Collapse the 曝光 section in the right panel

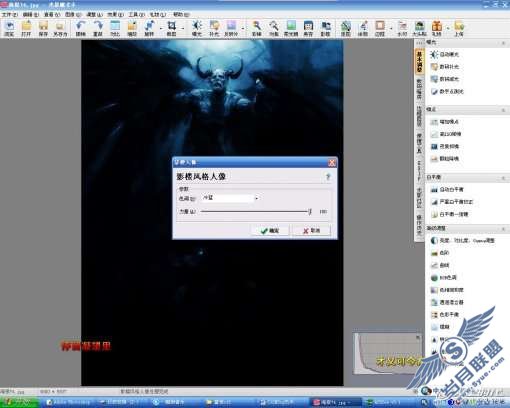[x=503, y=43]
